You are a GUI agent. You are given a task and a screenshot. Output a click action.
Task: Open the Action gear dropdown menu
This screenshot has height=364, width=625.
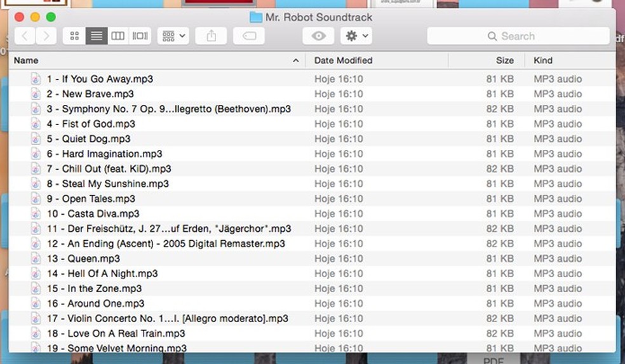coord(356,36)
